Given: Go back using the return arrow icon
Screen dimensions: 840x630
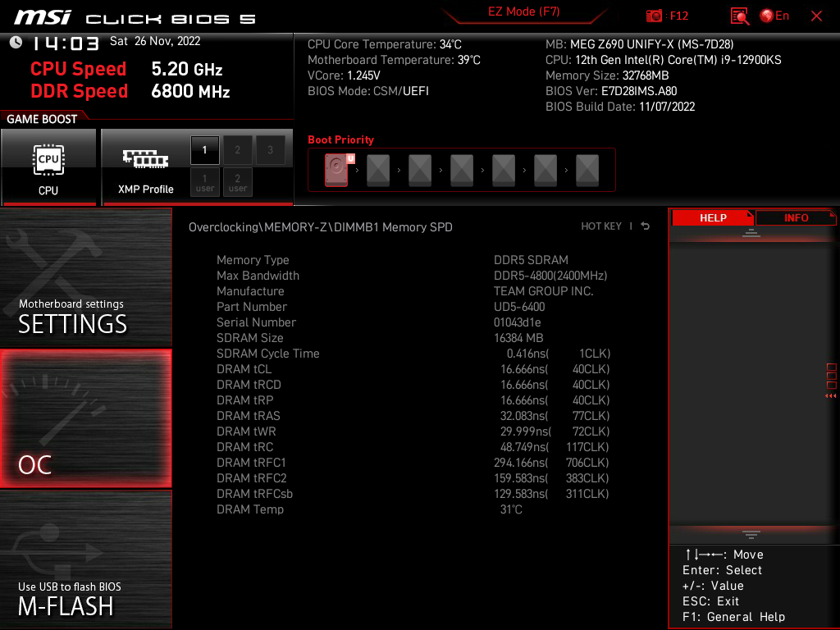Looking at the screenshot, I should coord(646,226).
